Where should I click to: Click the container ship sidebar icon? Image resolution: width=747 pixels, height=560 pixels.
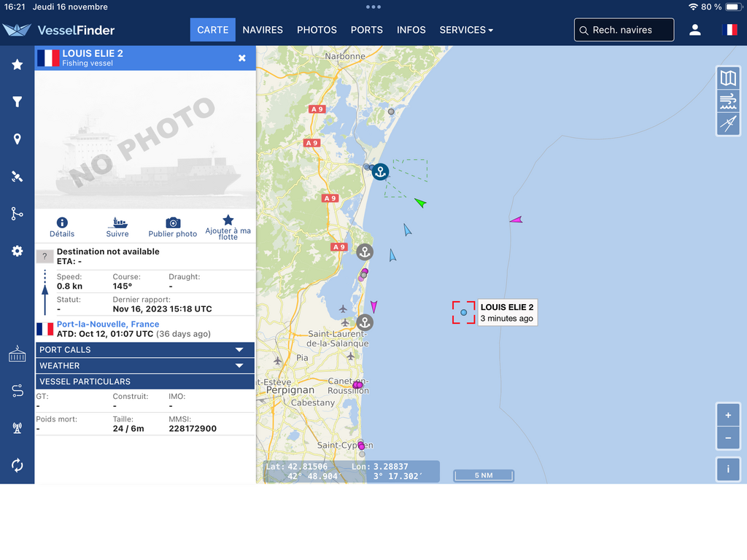pyautogui.click(x=18, y=354)
